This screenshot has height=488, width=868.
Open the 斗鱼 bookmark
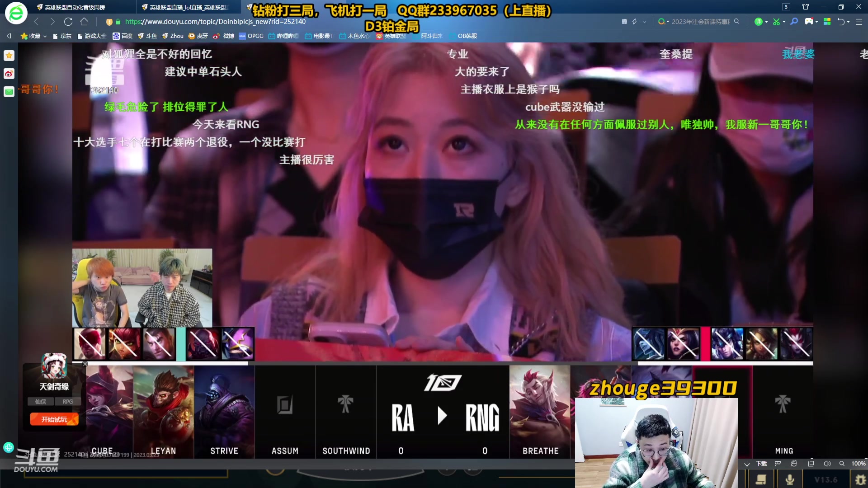pyautogui.click(x=147, y=36)
